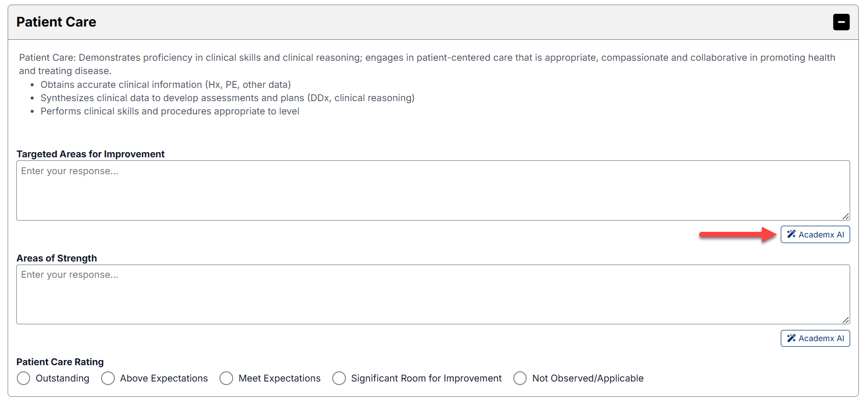
Task: Click magic wand icon under Targeted Areas field
Action: [x=791, y=234]
